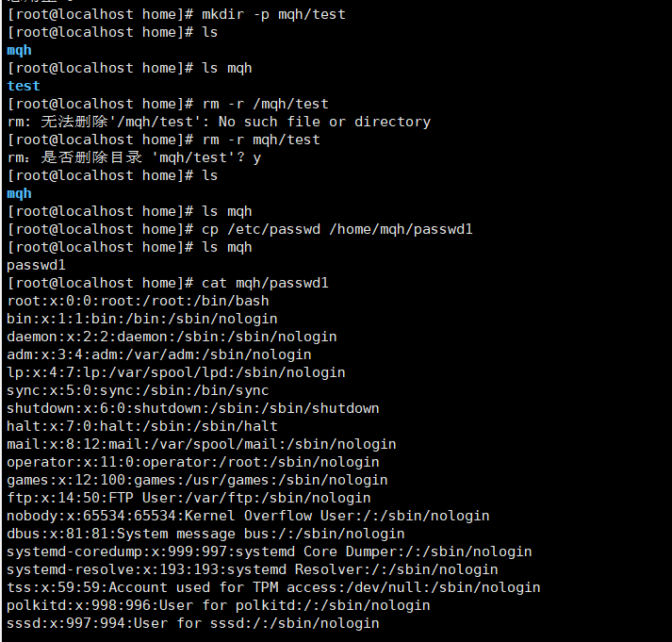The height and width of the screenshot is (642, 672).
Task: Click the 'Kernel Overflow User' nobody entry
Action: [x=248, y=516]
